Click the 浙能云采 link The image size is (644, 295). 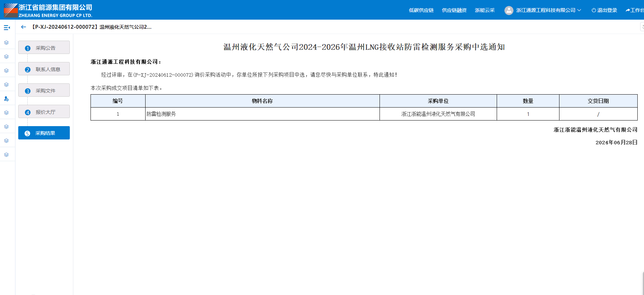484,11
